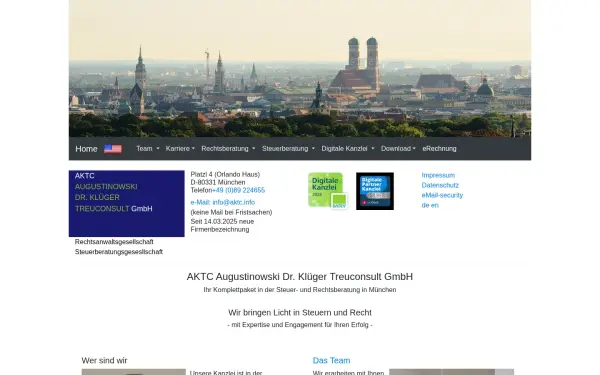Click the e-Mail: info@aktc.info link
This screenshot has width=600, height=375.
(223, 202)
